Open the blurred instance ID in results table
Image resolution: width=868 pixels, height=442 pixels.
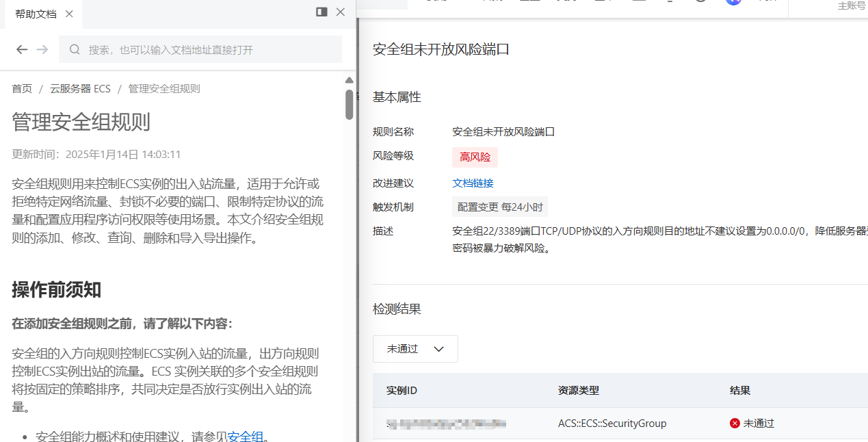[446, 424]
